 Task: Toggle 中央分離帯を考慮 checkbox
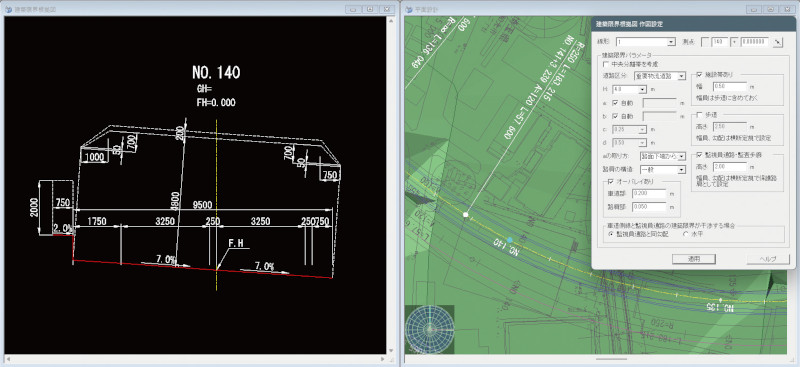pyautogui.click(x=606, y=64)
